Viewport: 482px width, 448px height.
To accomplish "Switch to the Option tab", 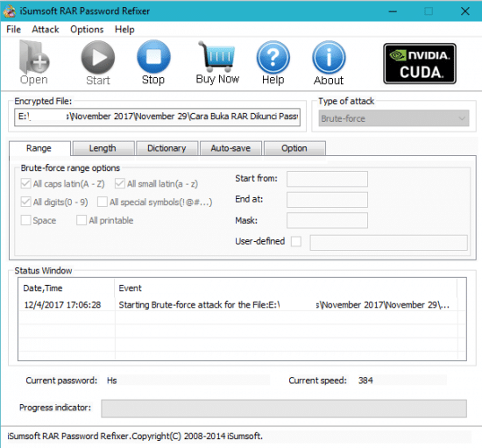I will point(294,148).
